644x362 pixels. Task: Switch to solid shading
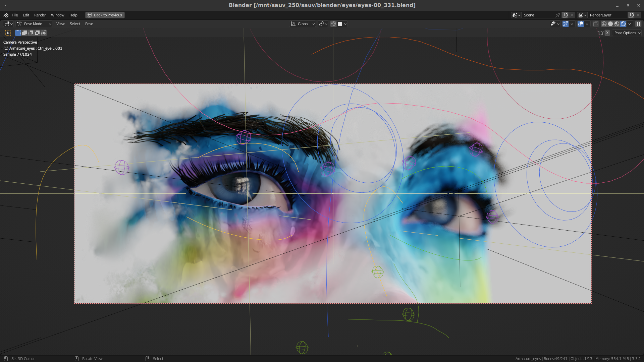tap(610, 24)
